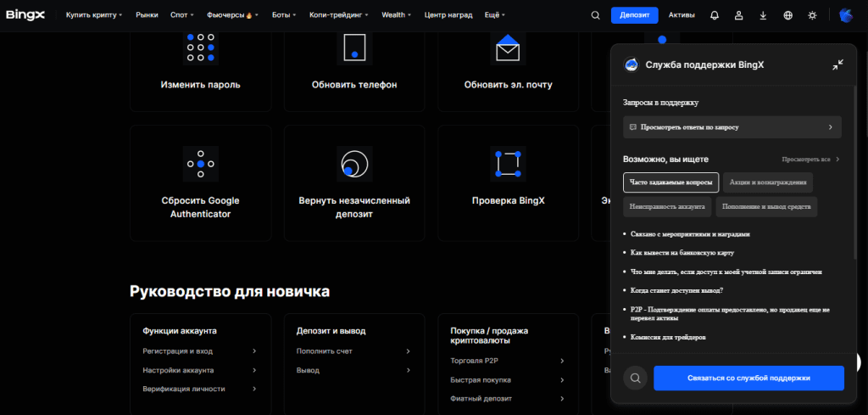
Task: Open Активы in top bar
Action: pos(682,15)
